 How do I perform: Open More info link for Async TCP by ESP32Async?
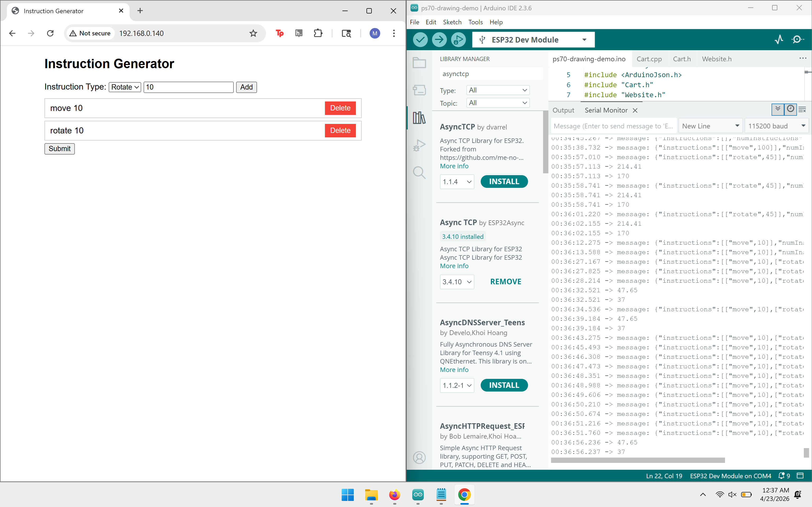click(x=454, y=266)
